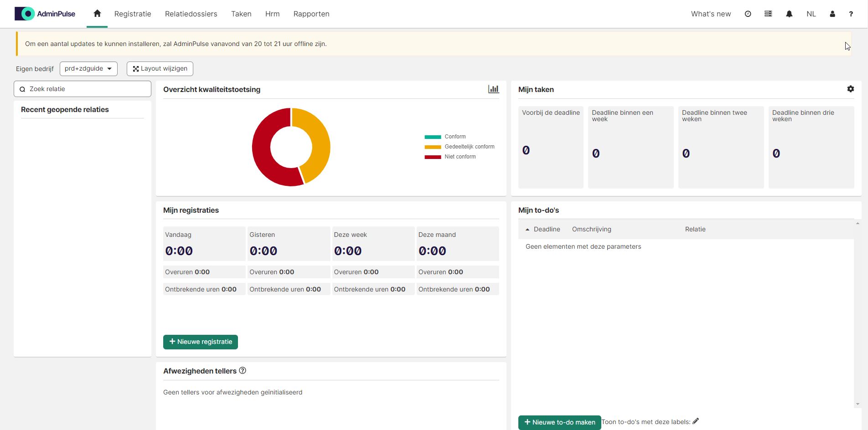Click the help icon beside Afwezigheden tellers

pos(243,371)
